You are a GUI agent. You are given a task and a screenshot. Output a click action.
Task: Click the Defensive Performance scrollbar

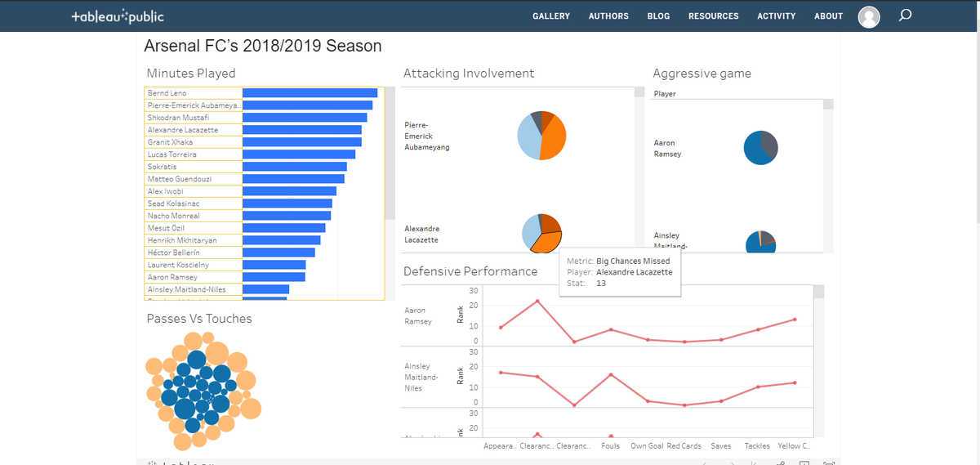819,291
